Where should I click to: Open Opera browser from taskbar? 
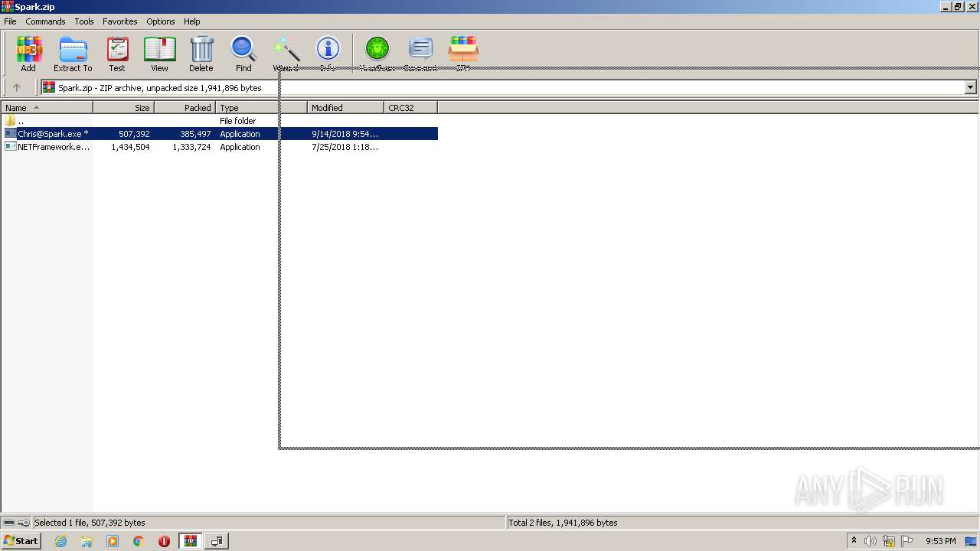point(164,541)
